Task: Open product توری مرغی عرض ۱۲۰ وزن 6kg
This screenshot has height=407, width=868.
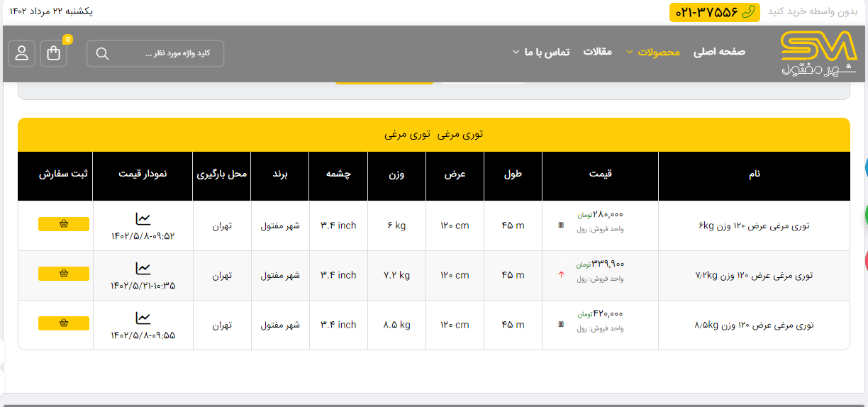Action: pos(754,226)
